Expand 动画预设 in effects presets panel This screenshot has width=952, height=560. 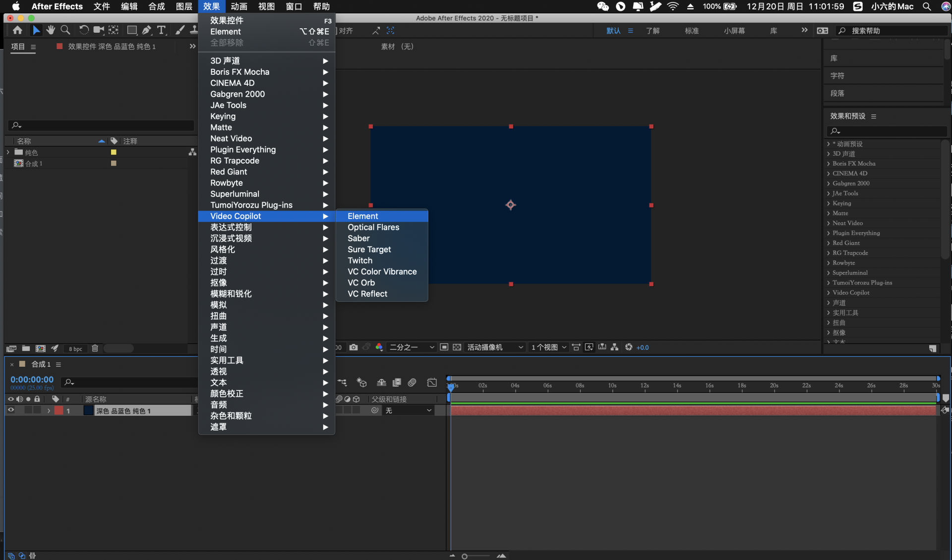tap(828, 144)
